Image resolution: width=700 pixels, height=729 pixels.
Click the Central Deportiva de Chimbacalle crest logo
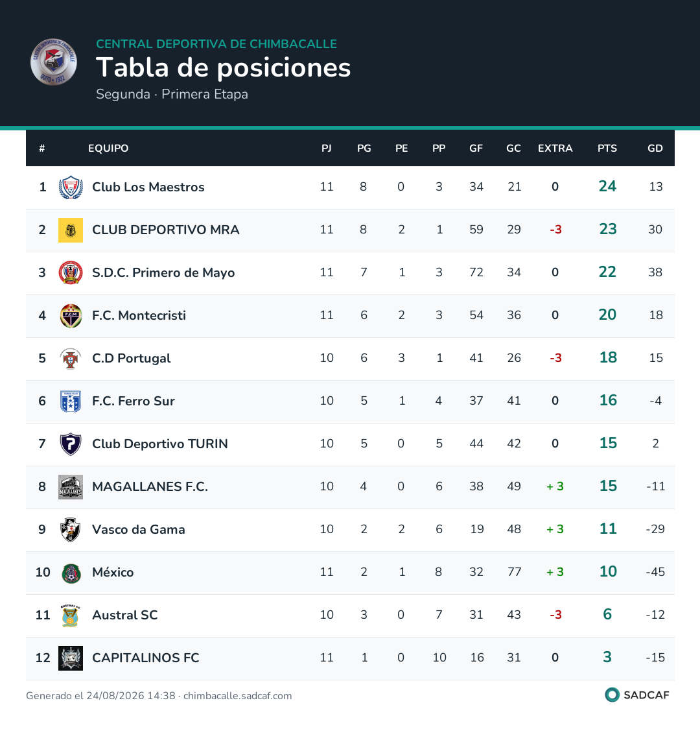[54, 62]
